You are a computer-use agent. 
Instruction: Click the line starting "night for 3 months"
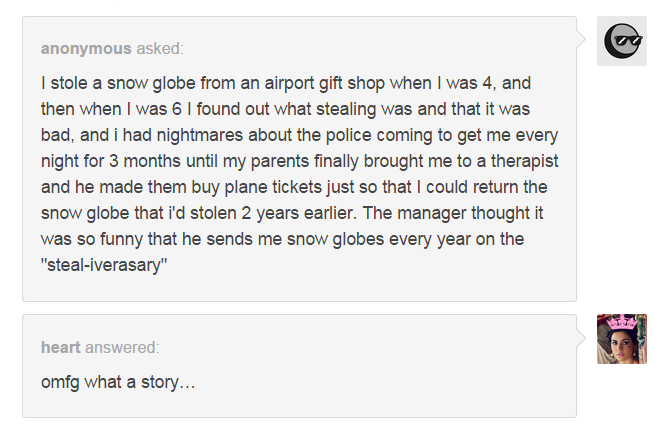[299, 160]
